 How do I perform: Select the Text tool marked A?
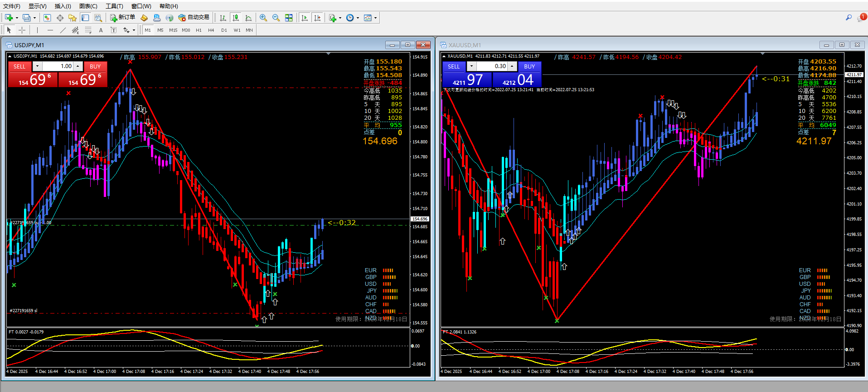(x=101, y=30)
